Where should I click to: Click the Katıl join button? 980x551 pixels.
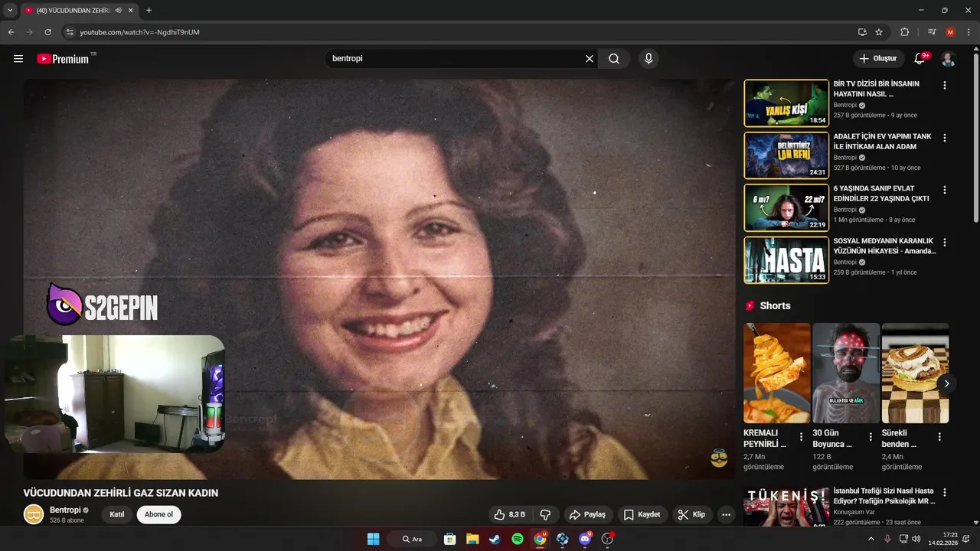tap(117, 514)
